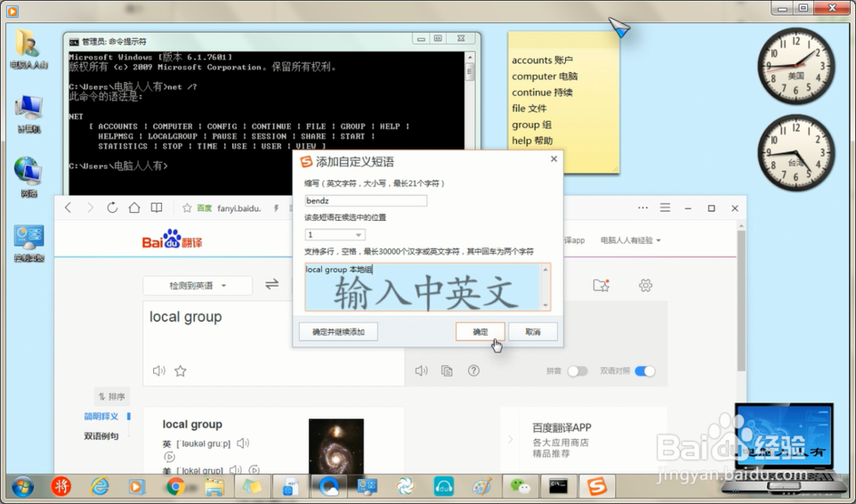Open the candidate position dropdown showing 1

[335, 234]
